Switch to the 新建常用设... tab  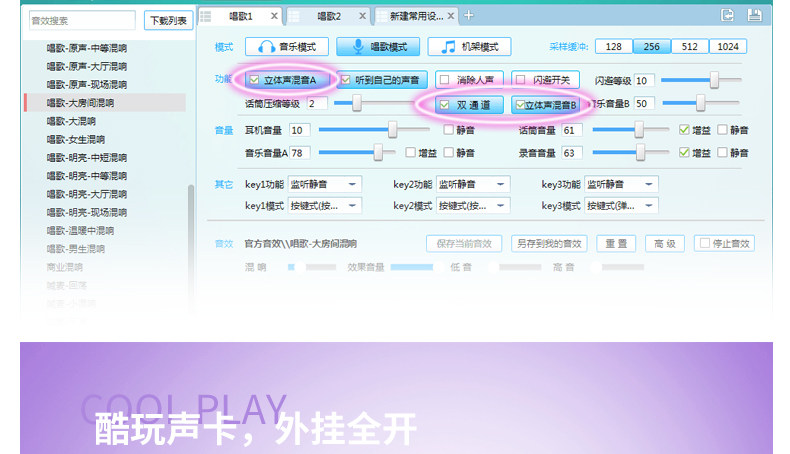416,16
